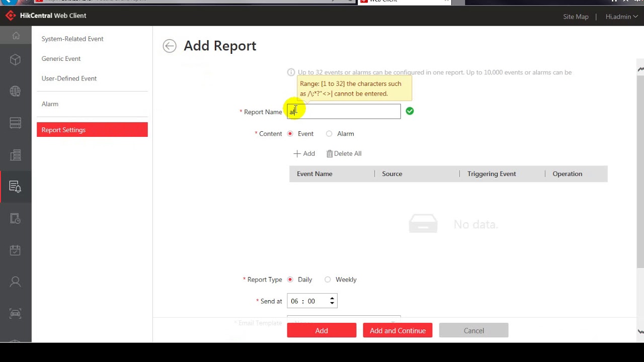Open the cube resource icon in sidebar
Viewport: 644px width, 362px height.
[x=15, y=60]
